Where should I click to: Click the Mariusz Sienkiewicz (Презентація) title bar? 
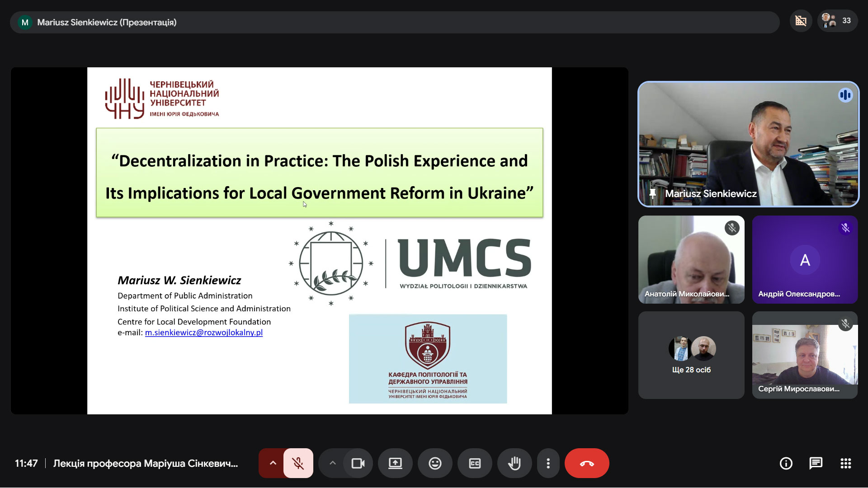click(395, 22)
